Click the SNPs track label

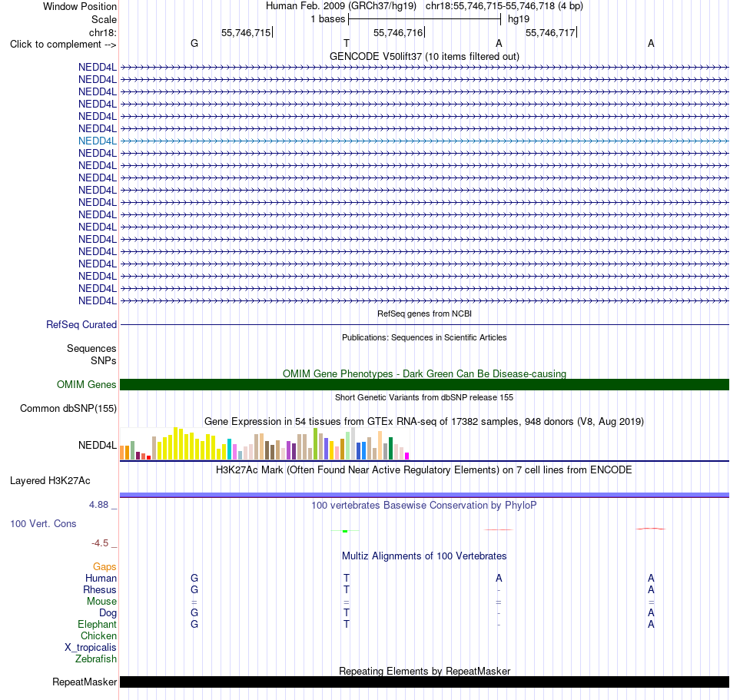pos(104,360)
